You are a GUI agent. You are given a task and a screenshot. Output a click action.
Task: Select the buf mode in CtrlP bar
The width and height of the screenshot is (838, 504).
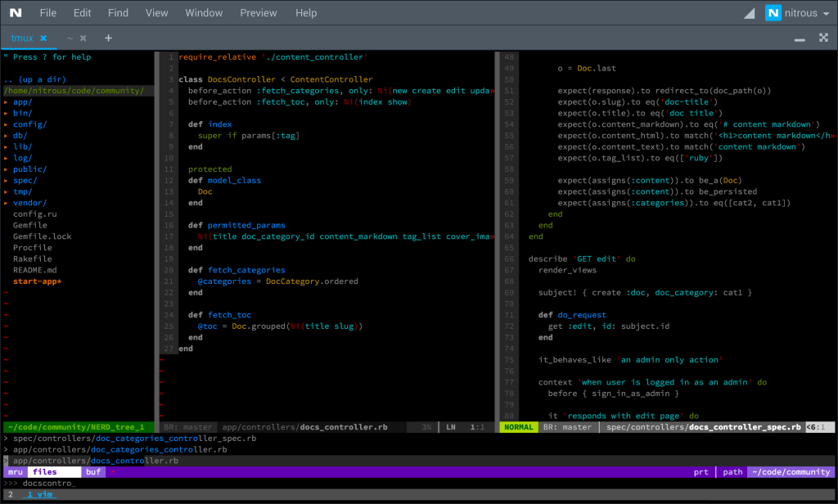[94, 472]
